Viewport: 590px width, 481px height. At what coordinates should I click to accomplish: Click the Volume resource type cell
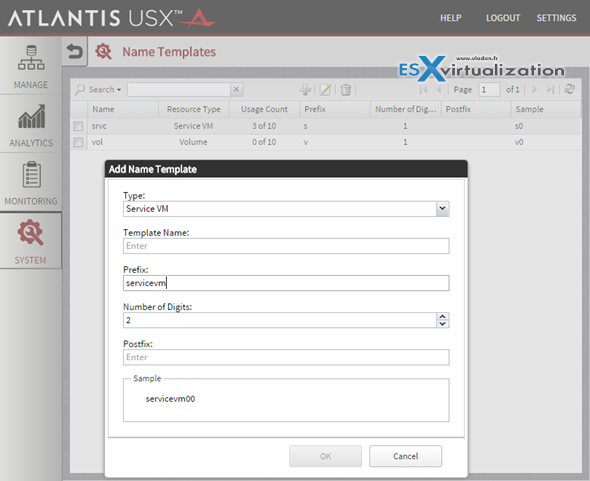pyautogui.click(x=193, y=142)
